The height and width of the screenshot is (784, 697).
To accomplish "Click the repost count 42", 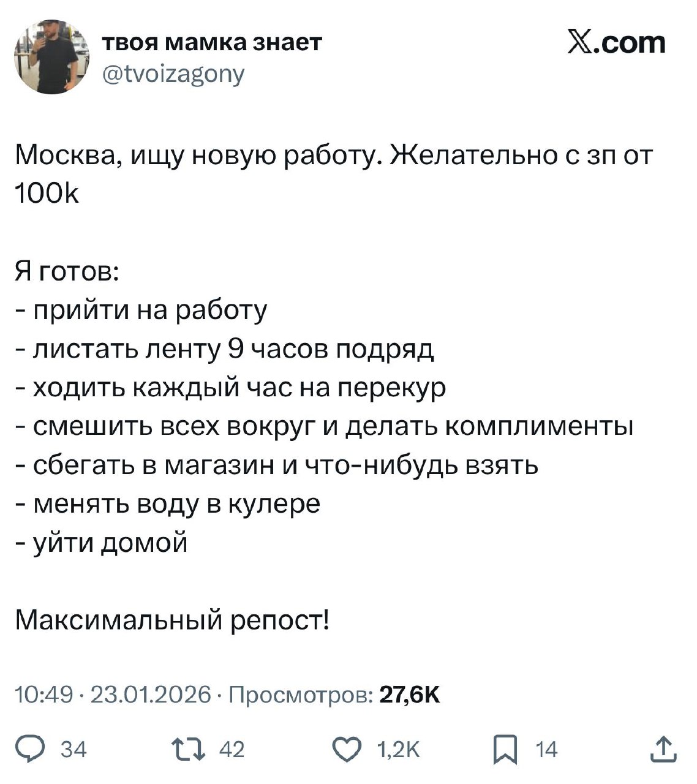I will [232, 749].
